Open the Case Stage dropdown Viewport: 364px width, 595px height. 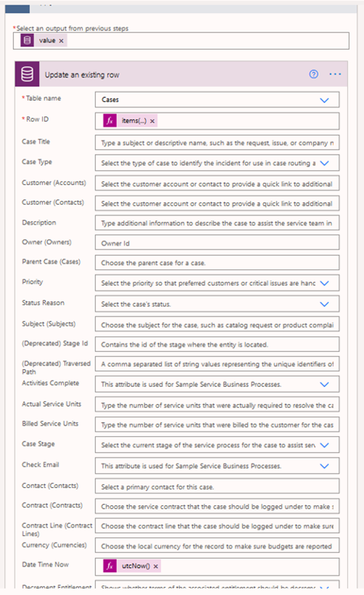click(324, 445)
